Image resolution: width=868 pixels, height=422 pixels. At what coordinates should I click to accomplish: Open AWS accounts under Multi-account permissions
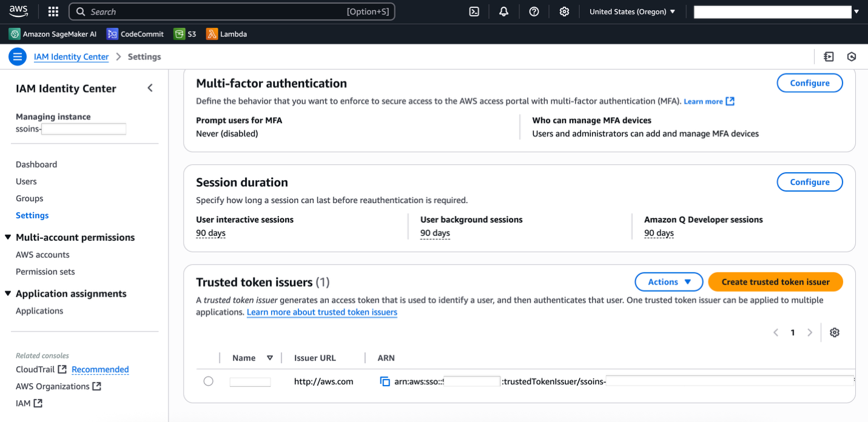tap(42, 254)
